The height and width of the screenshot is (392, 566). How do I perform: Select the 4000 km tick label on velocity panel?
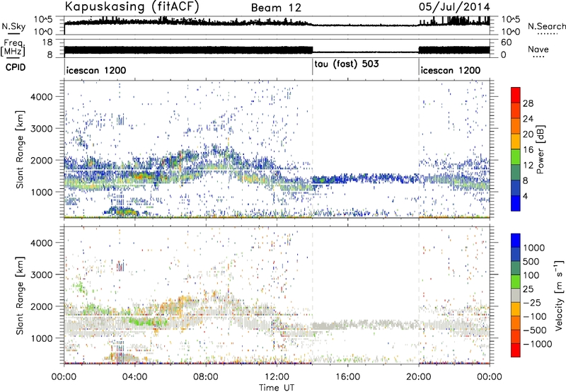[41, 243]
